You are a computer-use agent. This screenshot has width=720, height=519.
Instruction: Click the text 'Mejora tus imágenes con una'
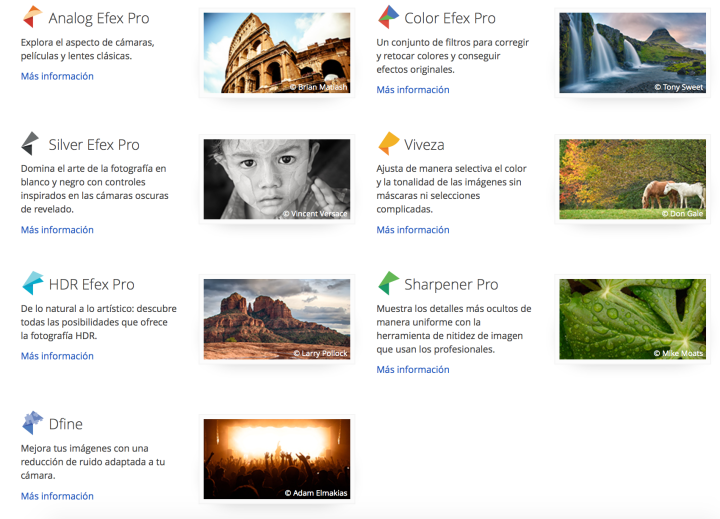[x=84, y=448]
